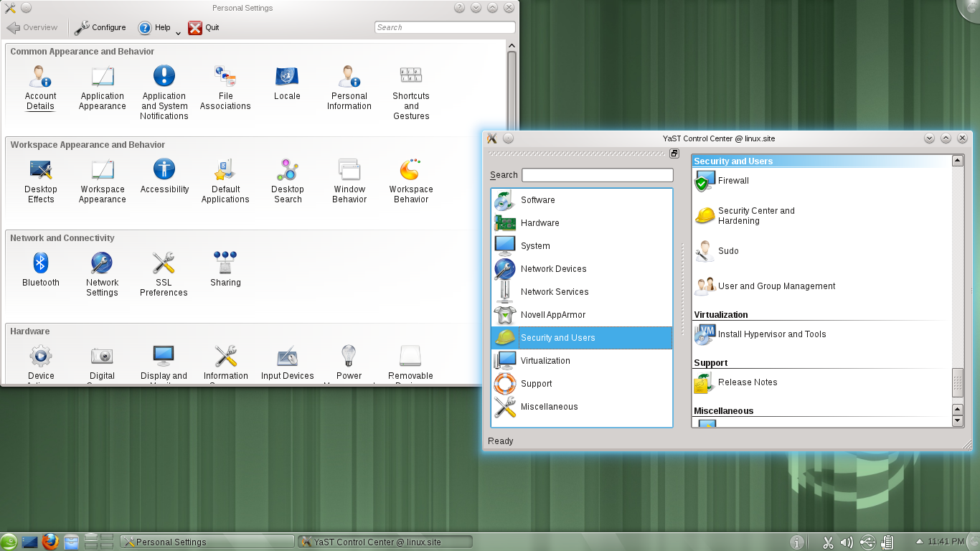Open Application Appearance settings

tap(102, 88)
